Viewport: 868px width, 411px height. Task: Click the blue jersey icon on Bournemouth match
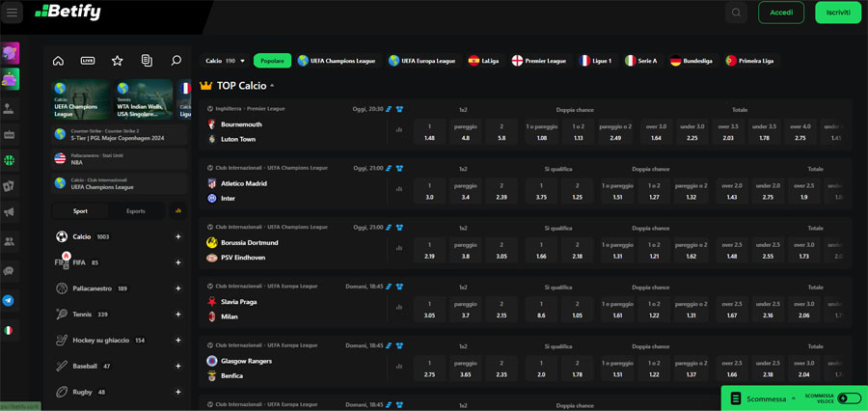click(x=399, y=109)
